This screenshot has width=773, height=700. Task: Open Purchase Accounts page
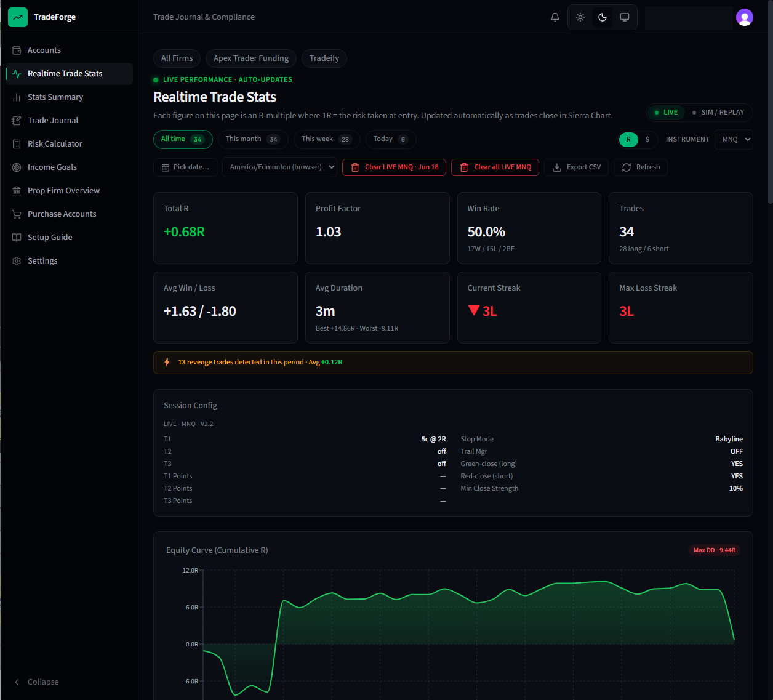point(69,214)
